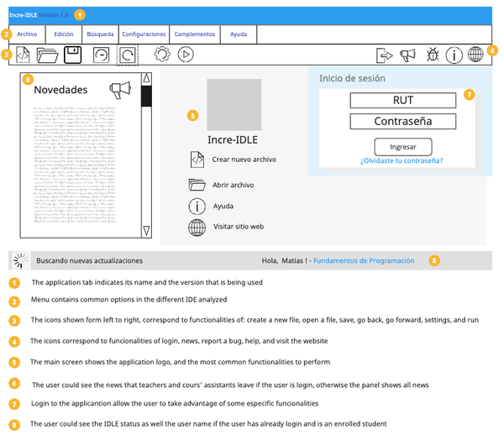Click the toolbar help info icon

pyautogui.click(x=454, y=55)
